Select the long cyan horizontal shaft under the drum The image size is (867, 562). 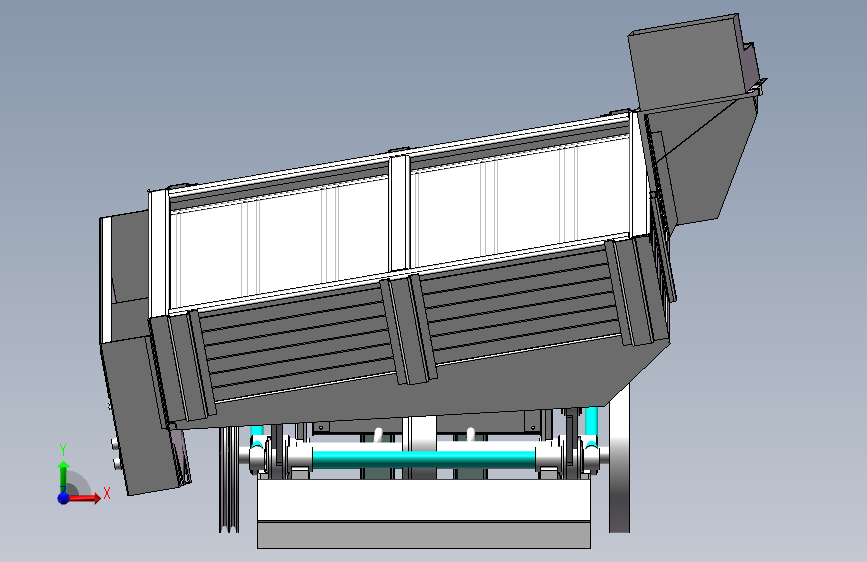(x=424, y=459)
